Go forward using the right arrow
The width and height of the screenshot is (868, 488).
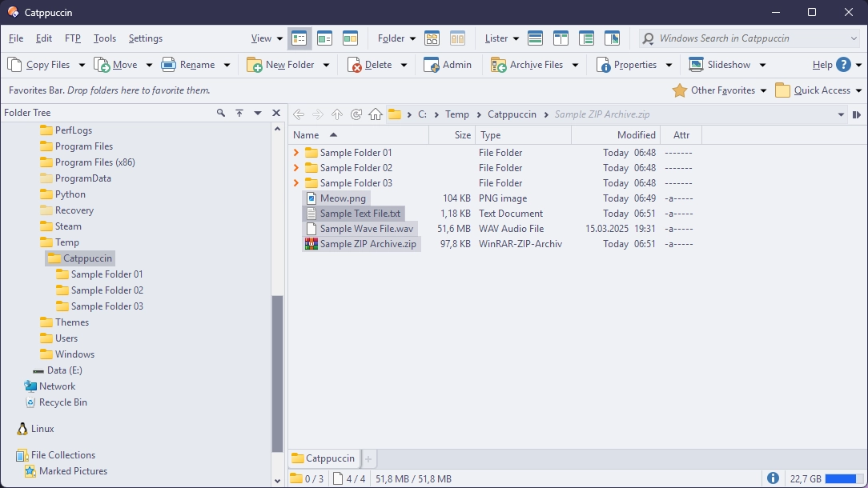[318, 114]
